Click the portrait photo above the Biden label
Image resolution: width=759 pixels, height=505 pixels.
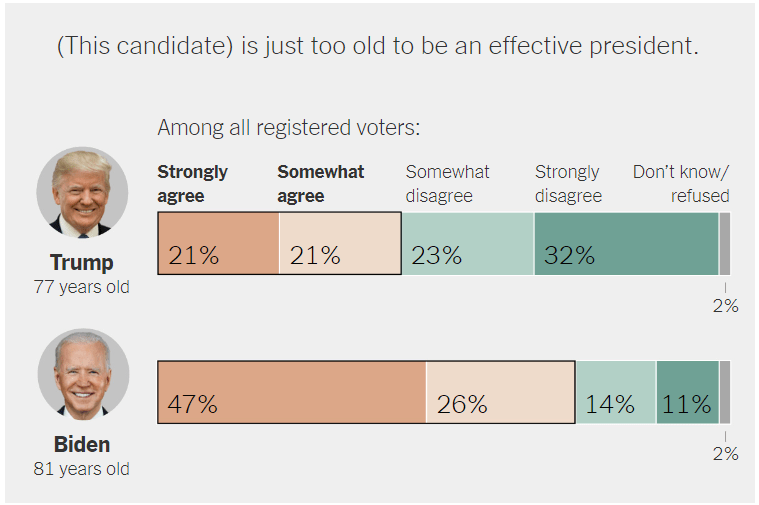click(82, 374)
